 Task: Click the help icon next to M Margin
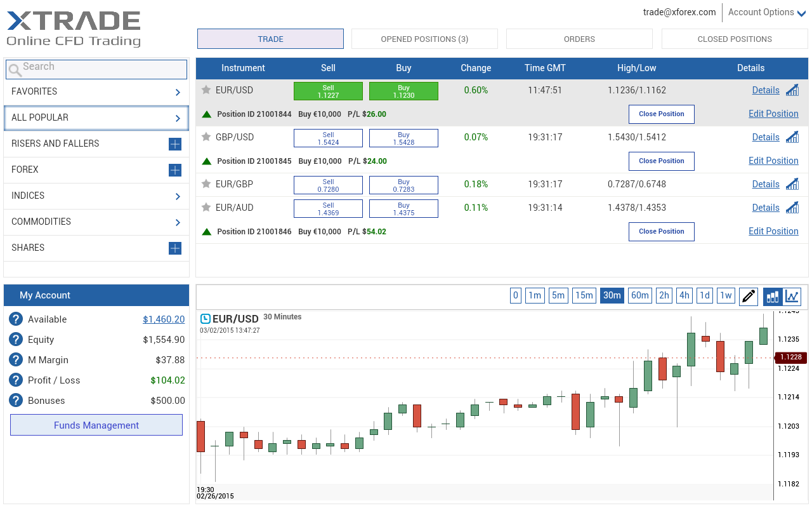coord(16,360)
